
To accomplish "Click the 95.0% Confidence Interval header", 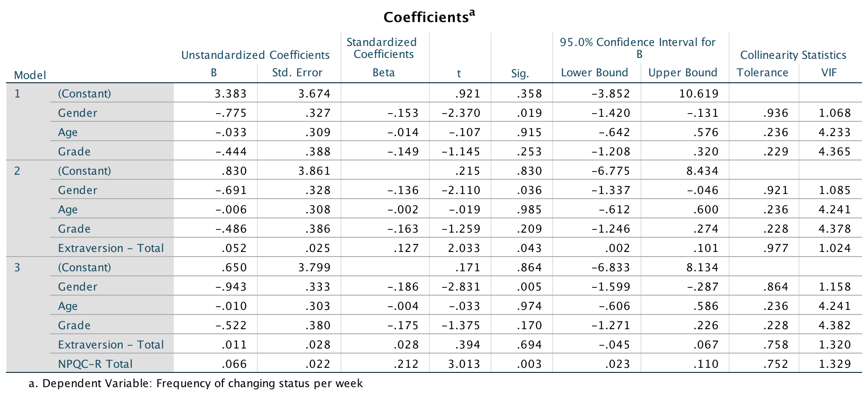I will (x=638, y=48).
